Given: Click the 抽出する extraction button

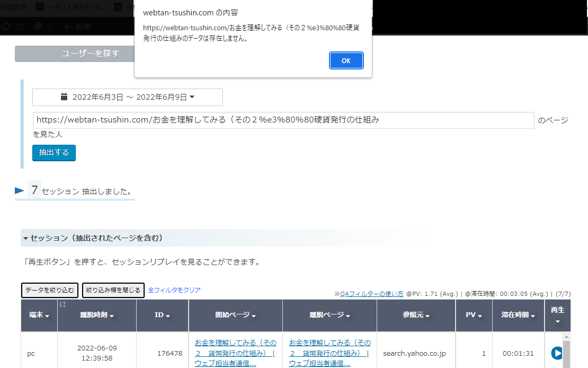Looking at the screenshot, I should click(54, 152).
